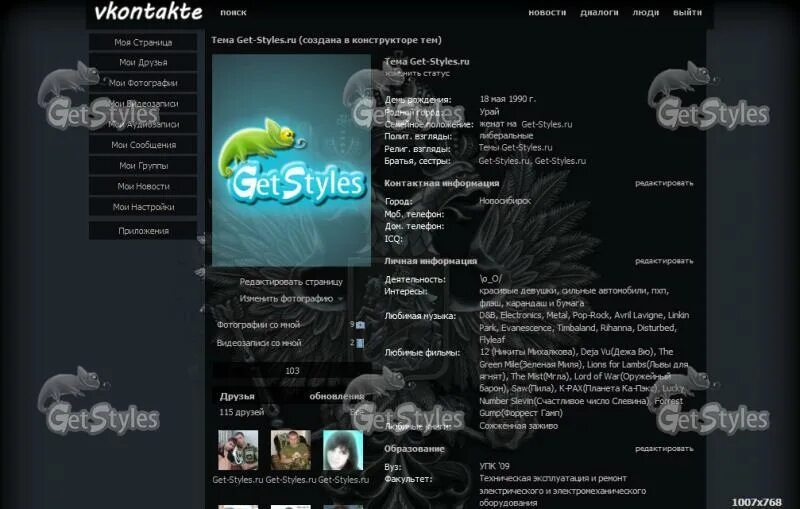Screen dimensions: 800x509
Task: Click Get-Styles.ru spouse link in Семейное положение
Action: 546,124
